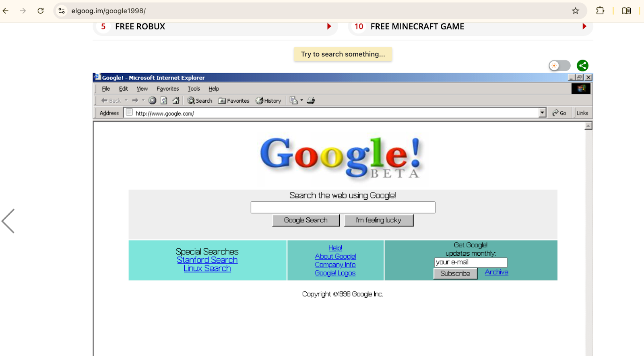Open the IE Address bar dropdown arrow
Image resolution: width=644 pixels, height=356 pixels.
coord(542,113)
